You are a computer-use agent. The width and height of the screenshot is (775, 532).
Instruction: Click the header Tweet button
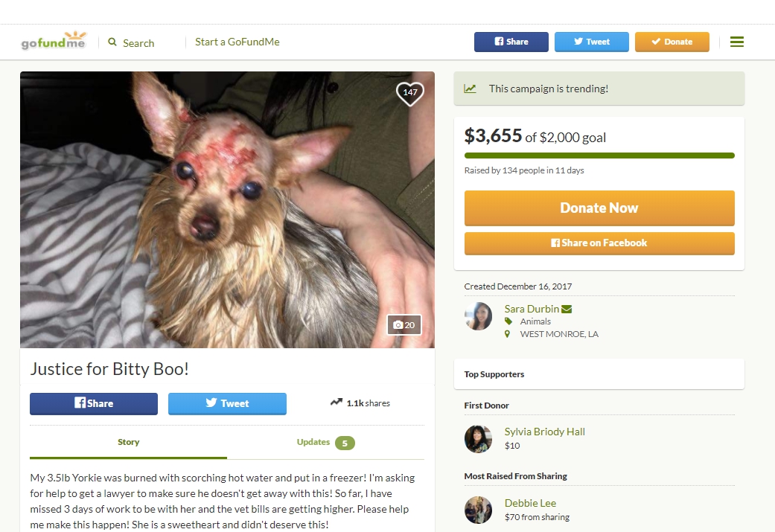tap(592, 42)
